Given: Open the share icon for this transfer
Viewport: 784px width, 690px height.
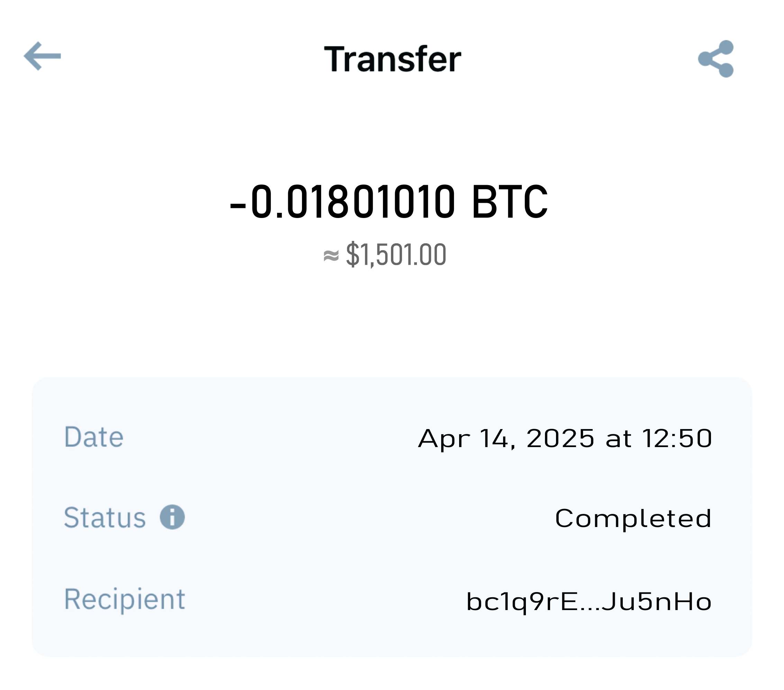Looking at the screenshot, I should (x=716, y=59).
